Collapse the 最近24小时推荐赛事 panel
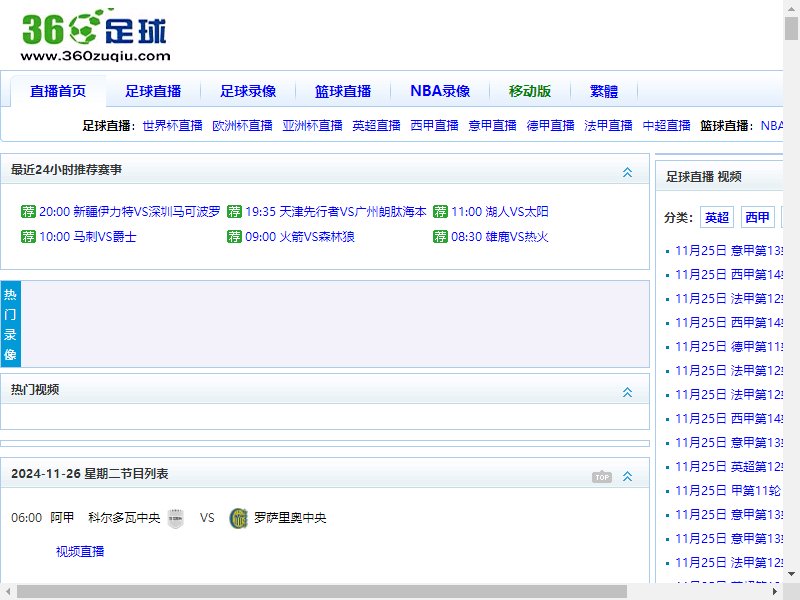 [628, 172]
